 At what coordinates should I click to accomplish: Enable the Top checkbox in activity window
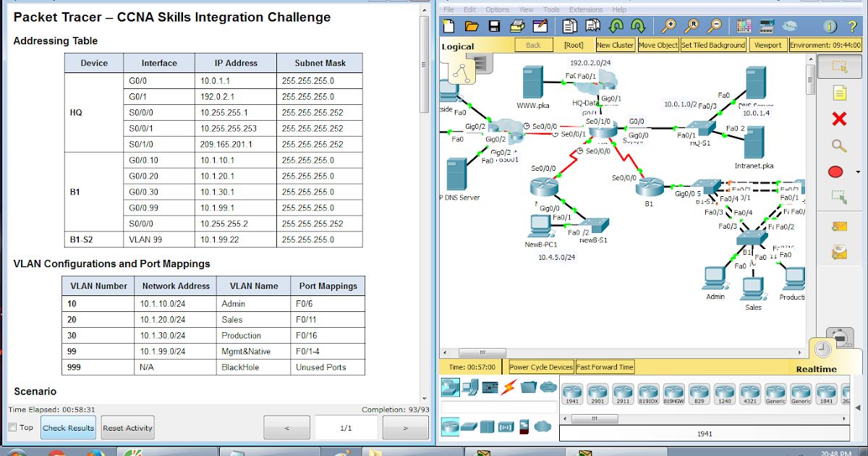(12, 428)
